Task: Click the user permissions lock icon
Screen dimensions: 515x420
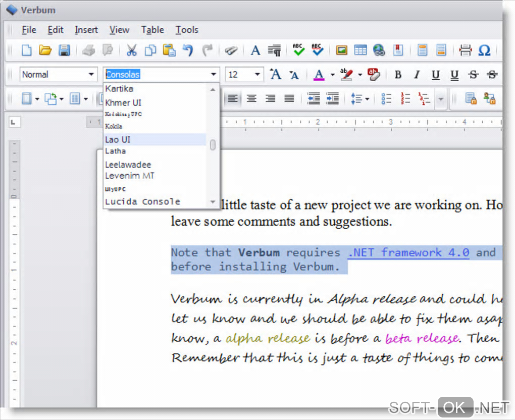Action: (x=489, y=98)
